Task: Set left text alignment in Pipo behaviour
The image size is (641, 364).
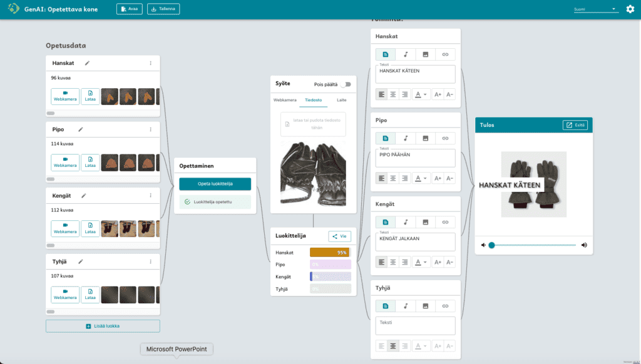Action: click(x=381, y=178)
